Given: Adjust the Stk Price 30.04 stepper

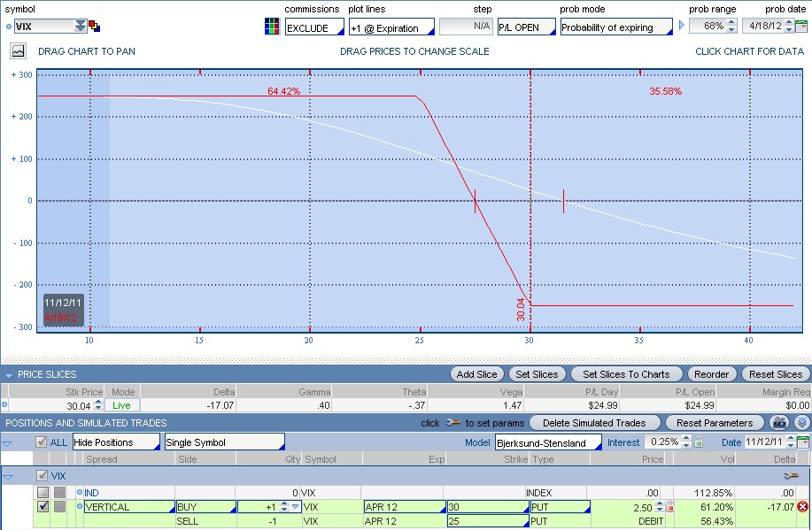Looking at the screenshot, I should point(98,405).
